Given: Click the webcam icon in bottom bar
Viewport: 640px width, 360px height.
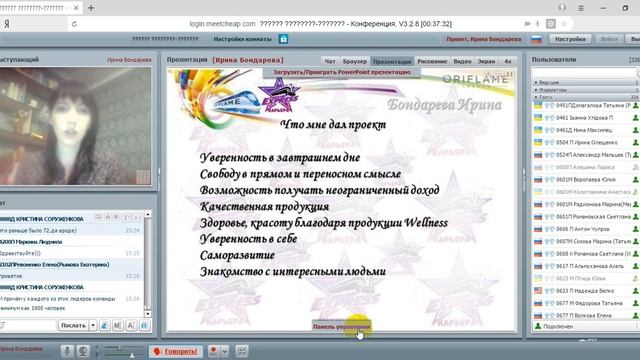Looking at the screenshot, I should click(83, 351).
